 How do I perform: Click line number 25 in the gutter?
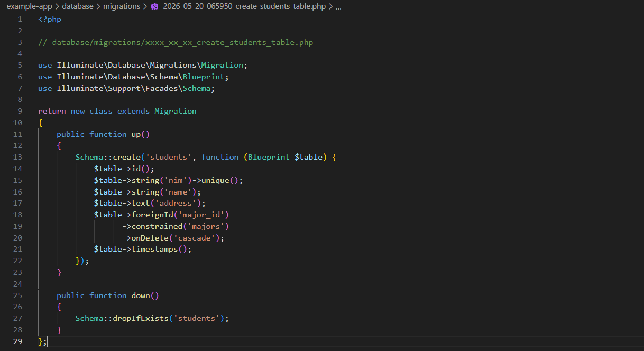pos(18,295)
